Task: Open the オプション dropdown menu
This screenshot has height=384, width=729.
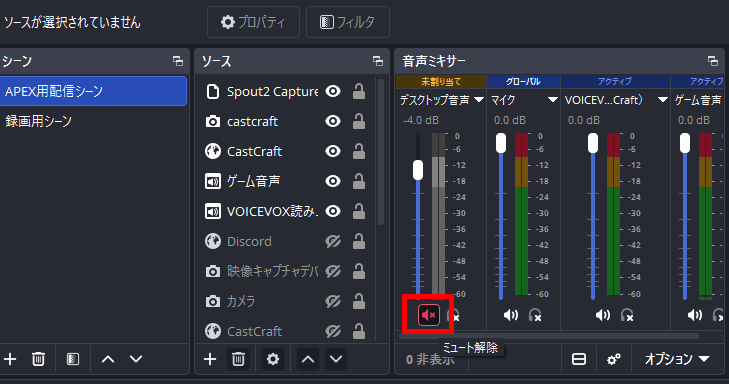Action: click(677, 359)
